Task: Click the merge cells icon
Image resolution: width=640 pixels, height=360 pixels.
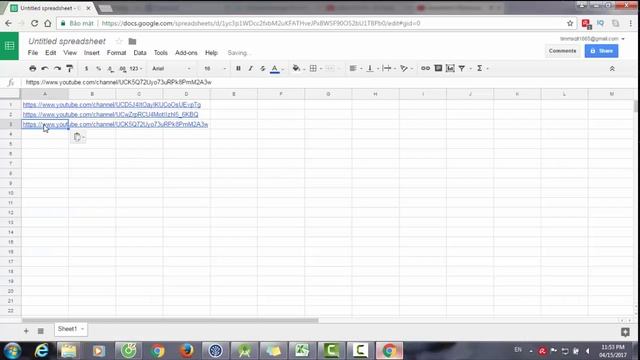Action: pyautogui.click(x=330, y=69)
